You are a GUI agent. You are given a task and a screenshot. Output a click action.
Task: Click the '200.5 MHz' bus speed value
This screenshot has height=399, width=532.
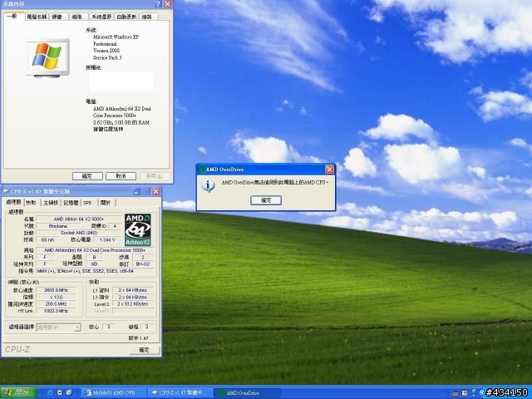(56, 304)
